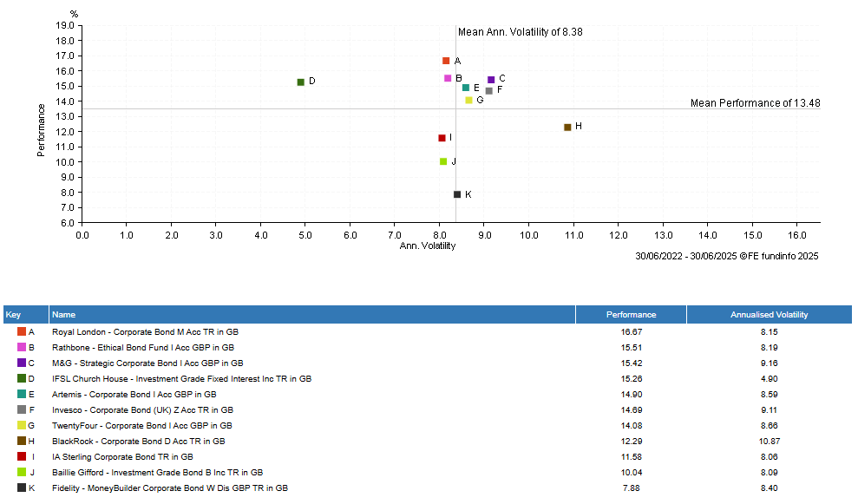Click the teal data point E marker

click(x=466, y=88)
